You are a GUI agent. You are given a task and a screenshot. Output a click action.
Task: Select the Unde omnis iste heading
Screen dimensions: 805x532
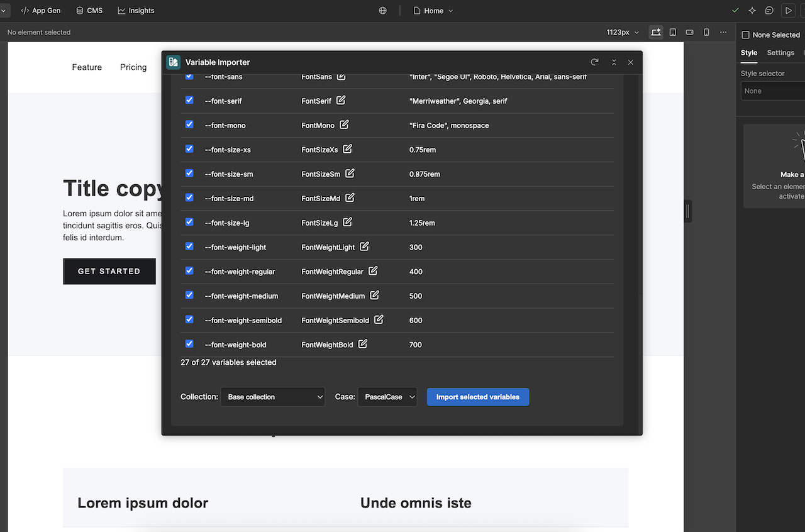(x=416, y=503)
